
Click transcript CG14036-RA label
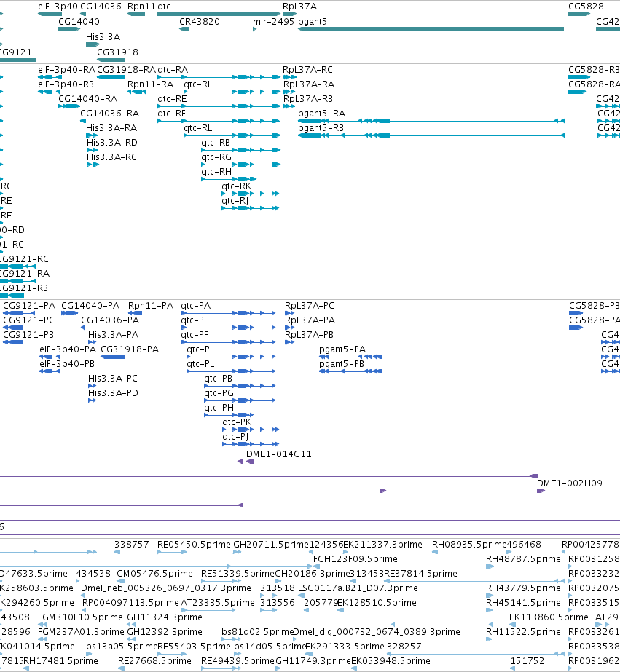coord(110,114)
